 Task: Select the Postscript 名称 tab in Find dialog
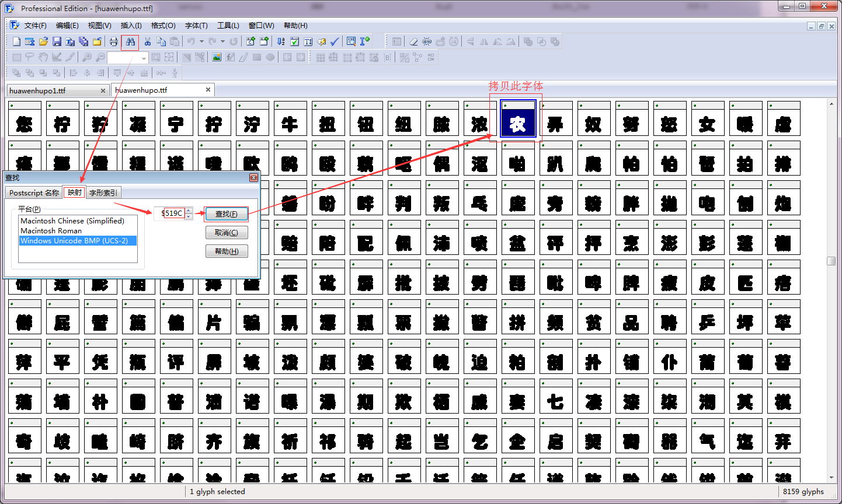(34, 193)
